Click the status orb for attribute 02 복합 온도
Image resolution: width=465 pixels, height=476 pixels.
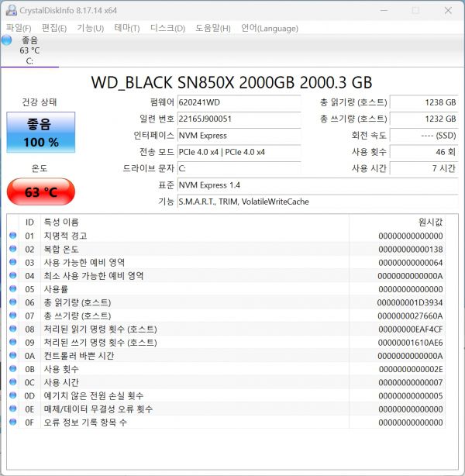click(x=12, y=249)
